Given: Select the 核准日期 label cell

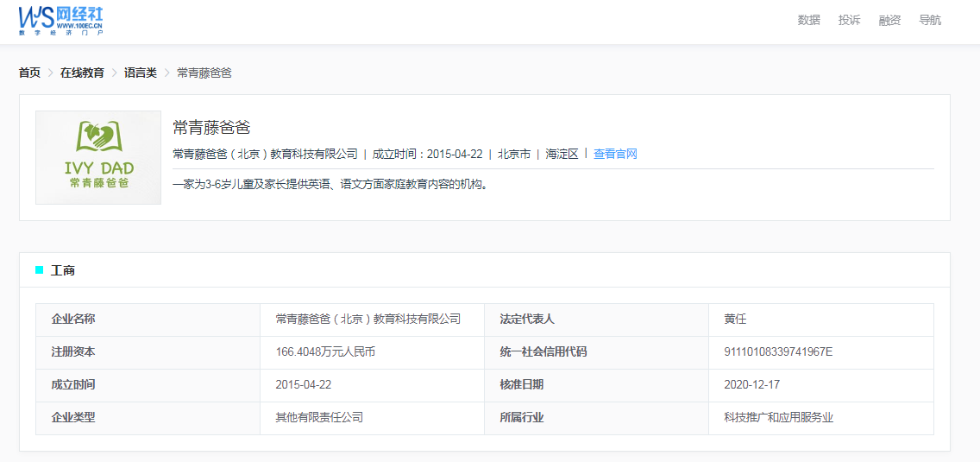Looking at the screenshot, I should coord(596,385).
